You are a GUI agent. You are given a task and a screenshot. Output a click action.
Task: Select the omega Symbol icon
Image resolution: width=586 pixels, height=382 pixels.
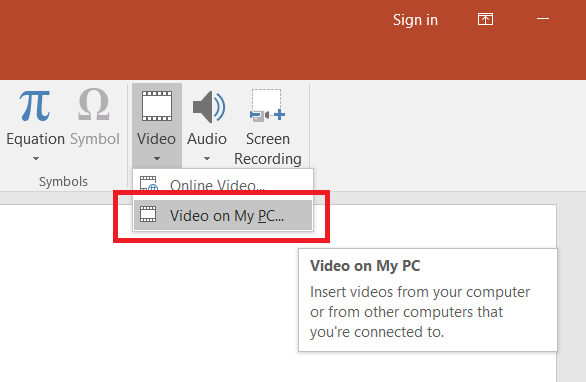[94, 105]
